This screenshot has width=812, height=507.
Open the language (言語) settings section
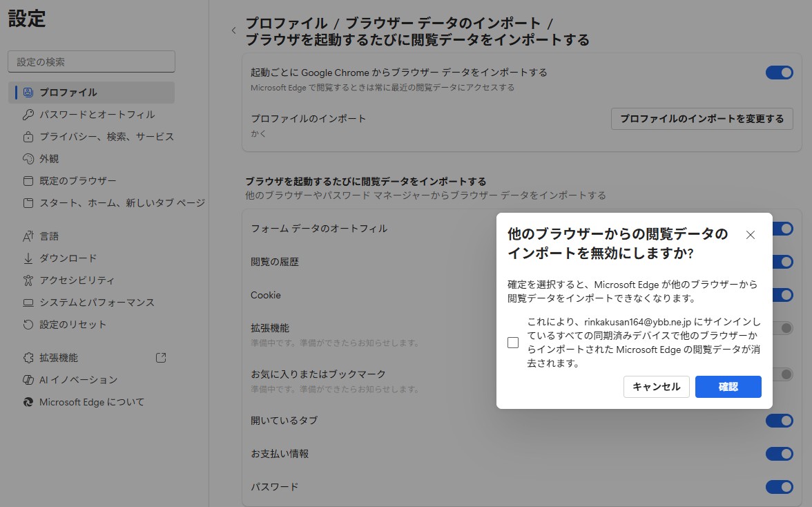click(x=49, y=236)
